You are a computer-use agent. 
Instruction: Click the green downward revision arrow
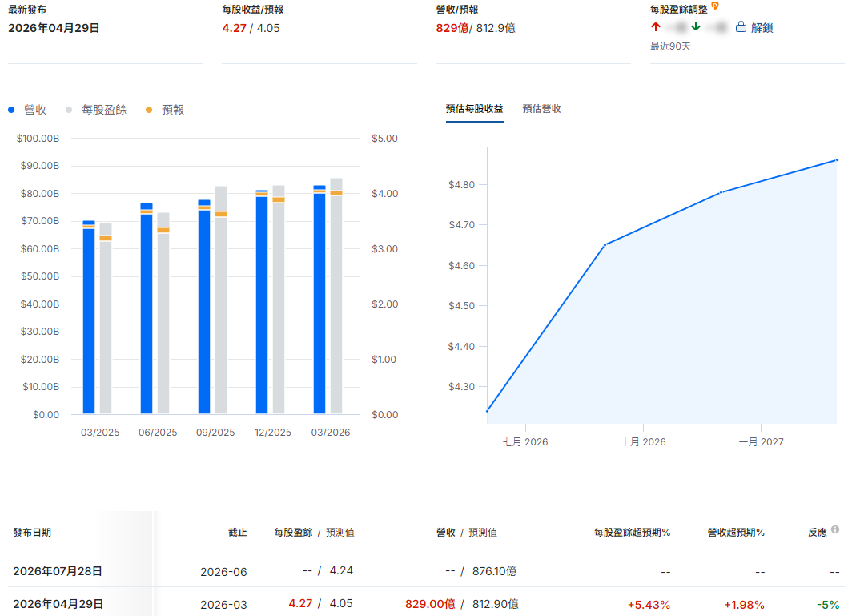pos(696,26)
